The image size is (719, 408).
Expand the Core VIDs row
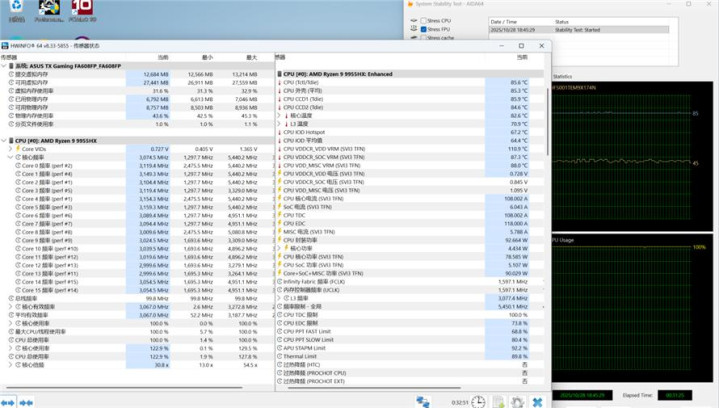[12, 148]
